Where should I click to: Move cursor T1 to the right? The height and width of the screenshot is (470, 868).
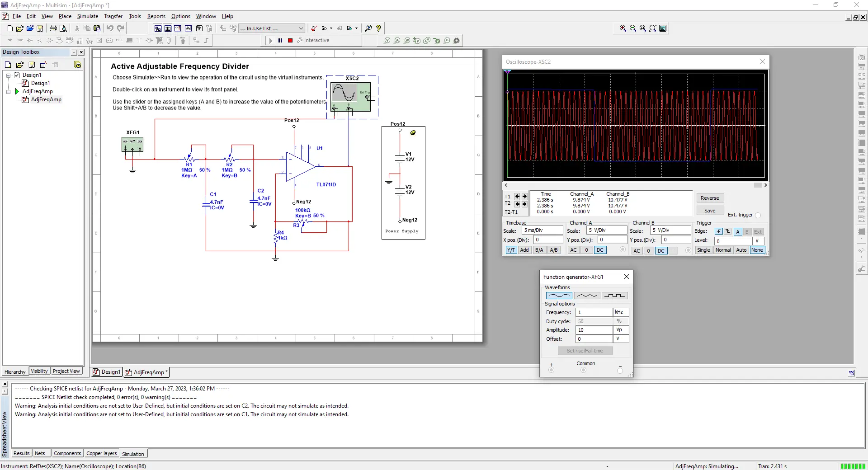524,197
